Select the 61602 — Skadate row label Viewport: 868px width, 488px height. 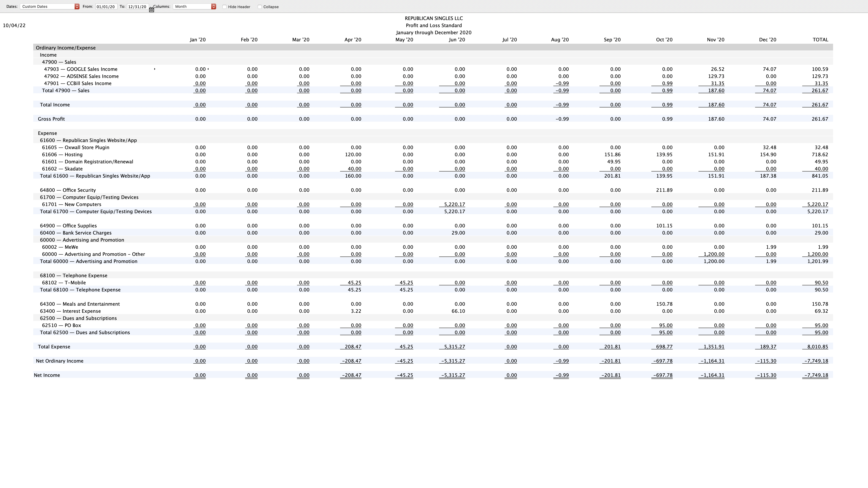point(62,169)
